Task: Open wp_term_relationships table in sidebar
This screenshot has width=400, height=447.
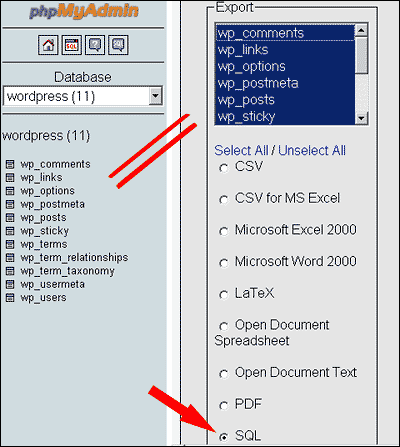Action: point(74,258)
